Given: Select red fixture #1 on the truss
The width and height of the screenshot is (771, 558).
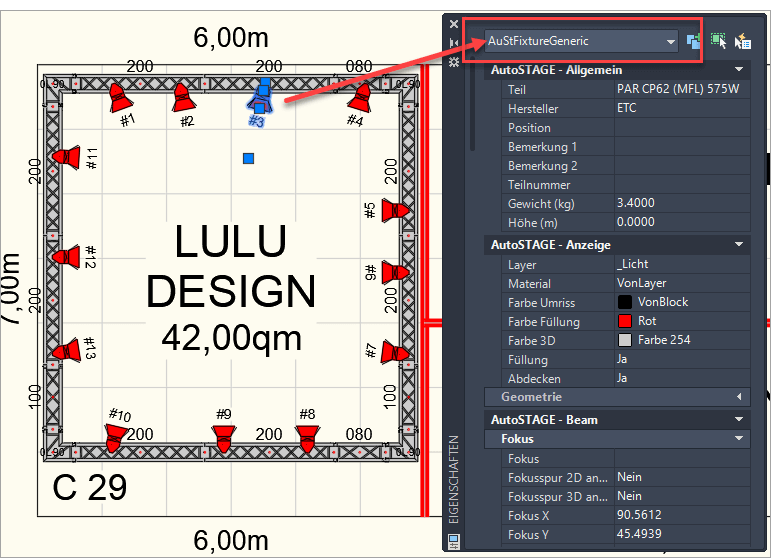Looking at the screenshot, I should (x=119, y=98).
